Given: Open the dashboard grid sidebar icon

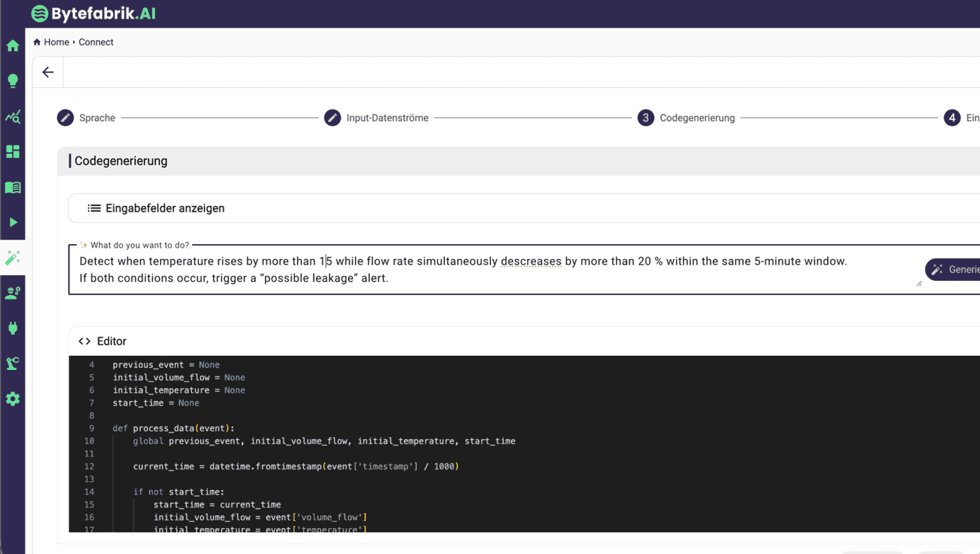Looking at the screenshot, I should (13, 152).
